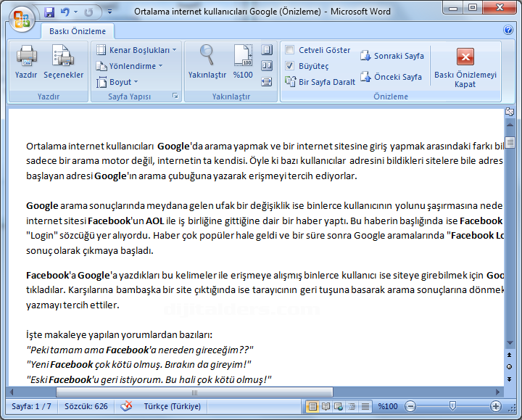Click proofing errors icon in status bar
The height and width of the screenshot is (420, 522).
click(x=126, y=406)
